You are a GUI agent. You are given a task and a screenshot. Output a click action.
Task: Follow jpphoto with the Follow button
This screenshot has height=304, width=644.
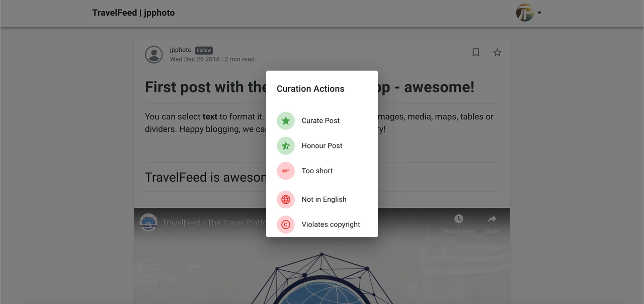204,50
